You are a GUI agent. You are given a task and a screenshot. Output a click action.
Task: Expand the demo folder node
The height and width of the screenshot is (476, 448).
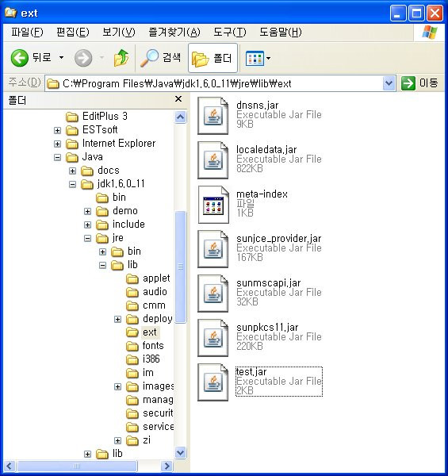pyautogui.click(x=87, y=211)
